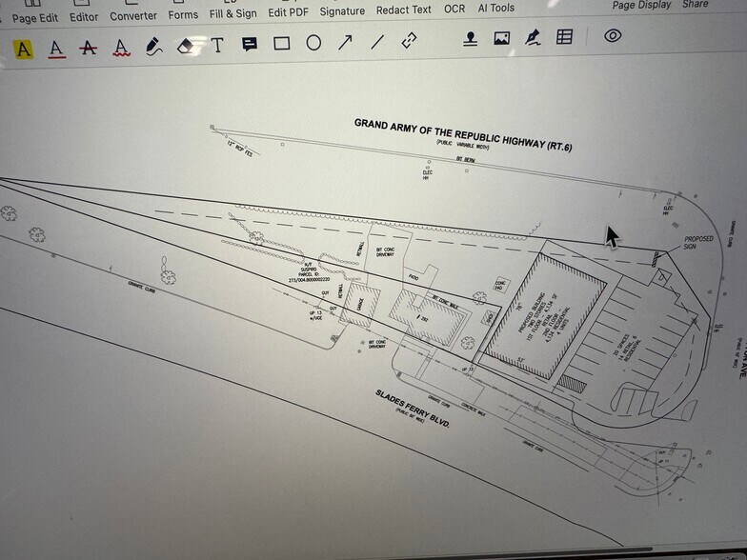Add a comment note annotation

(250, 44)
